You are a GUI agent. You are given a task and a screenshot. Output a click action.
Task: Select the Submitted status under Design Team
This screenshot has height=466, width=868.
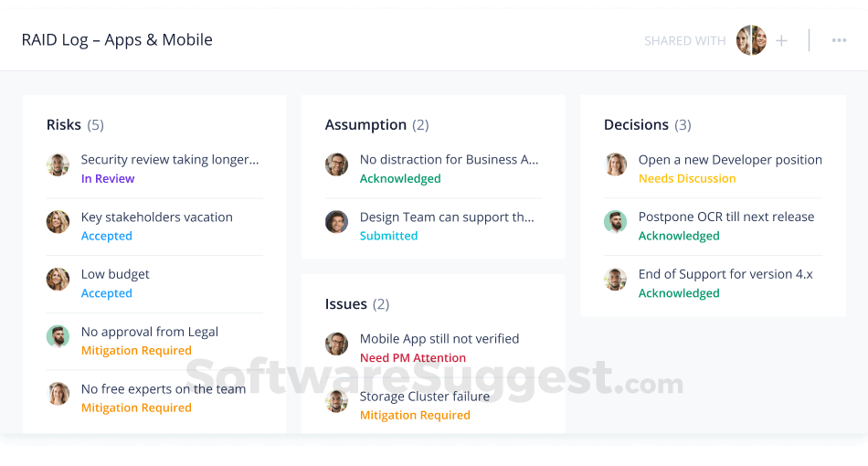(388, 236)
